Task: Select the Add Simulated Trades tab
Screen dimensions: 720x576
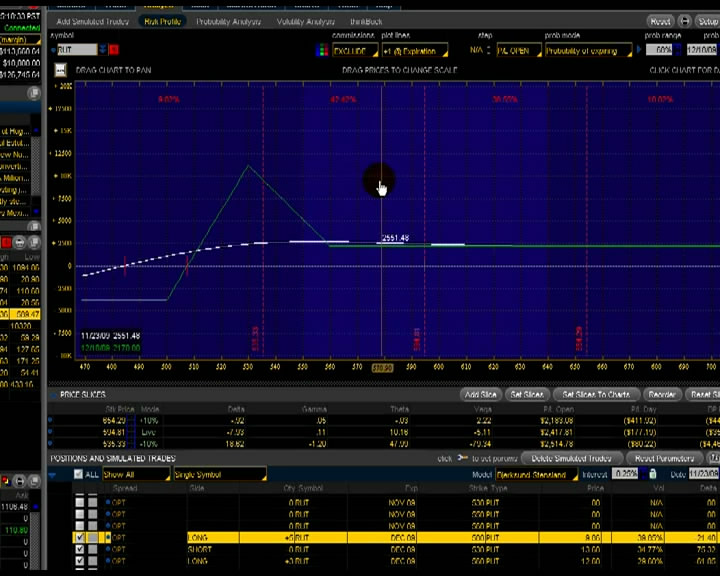Action: click(x=92, y=22)
